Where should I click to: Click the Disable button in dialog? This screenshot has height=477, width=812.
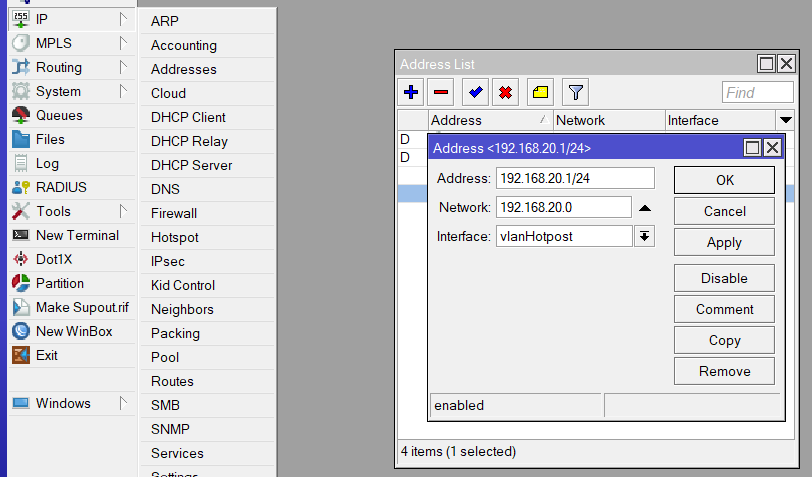724,278
